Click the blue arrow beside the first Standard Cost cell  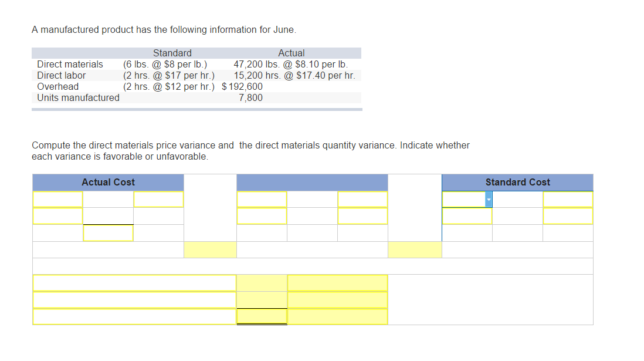coord(489,200)
